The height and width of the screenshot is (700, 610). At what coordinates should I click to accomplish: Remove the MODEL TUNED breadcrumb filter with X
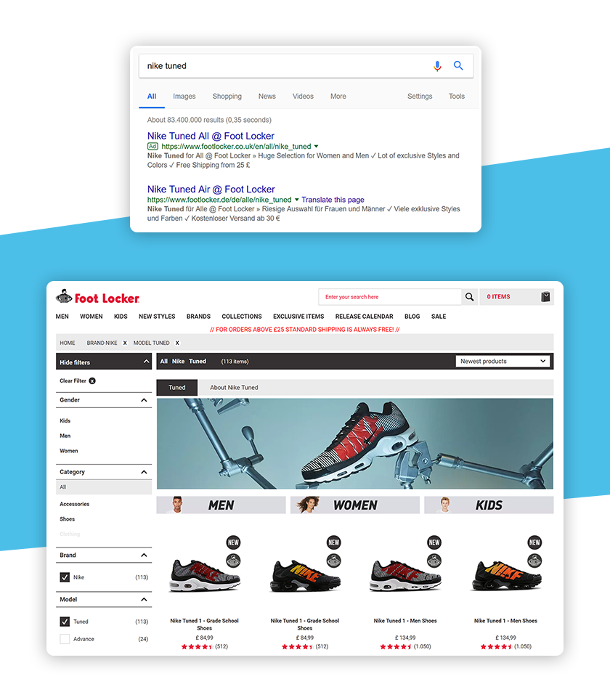[x=177, y=343]
